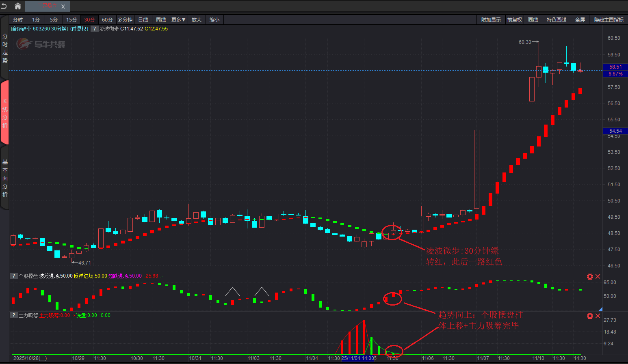Open settings gear for 主力吸筹 panel
Screen dimensions: 628x364
590,316
